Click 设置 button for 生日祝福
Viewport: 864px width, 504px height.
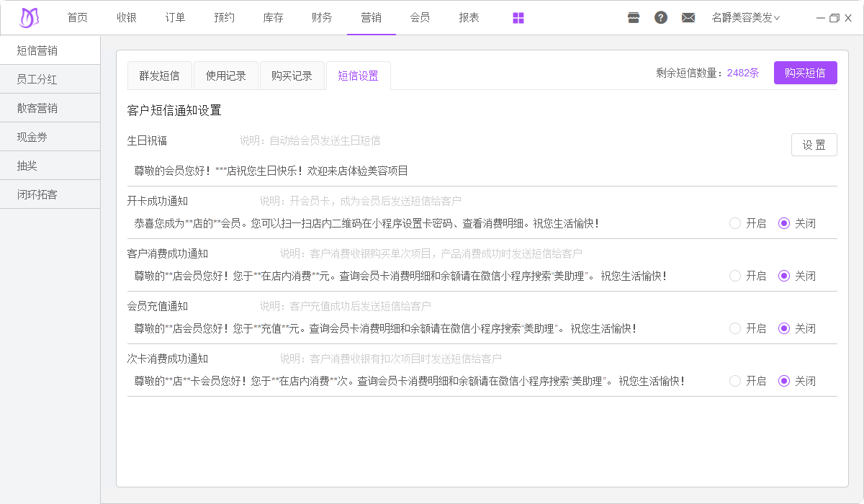(x=814, y=145)
